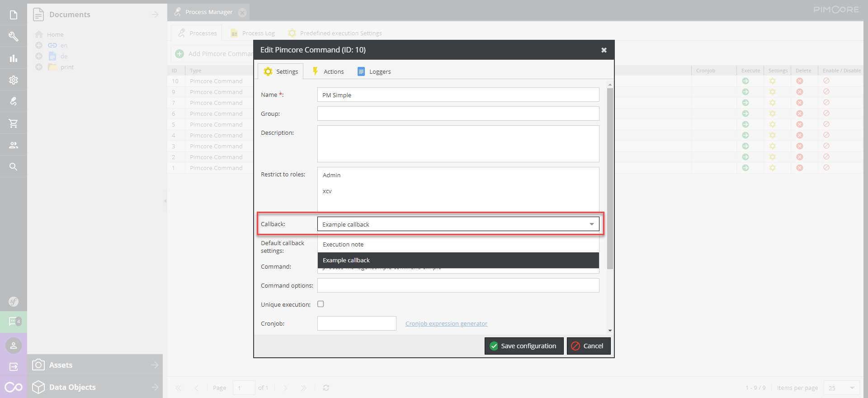This screenshot has height=398, width=868.
Task: Focus the Command options field
Action: coord(458,285)
